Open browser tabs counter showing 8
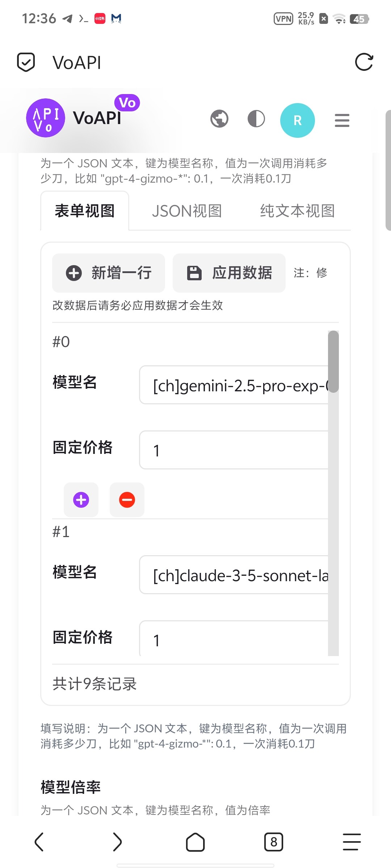This screenshot has height=868, width=391. [274, 842]
